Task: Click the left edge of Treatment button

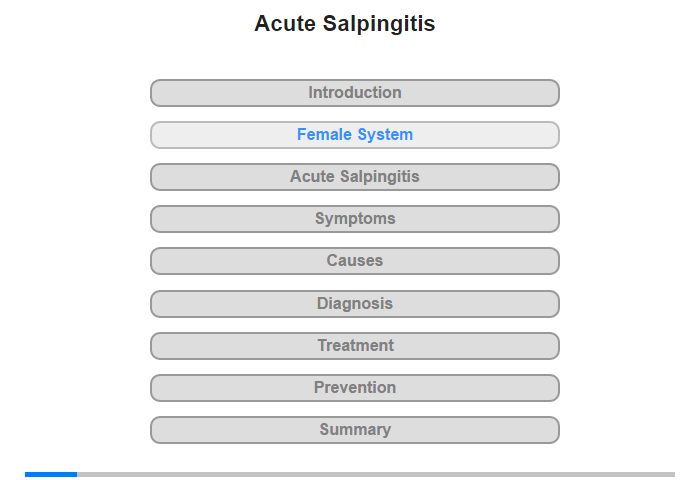Action: click(x=154, y=346)
